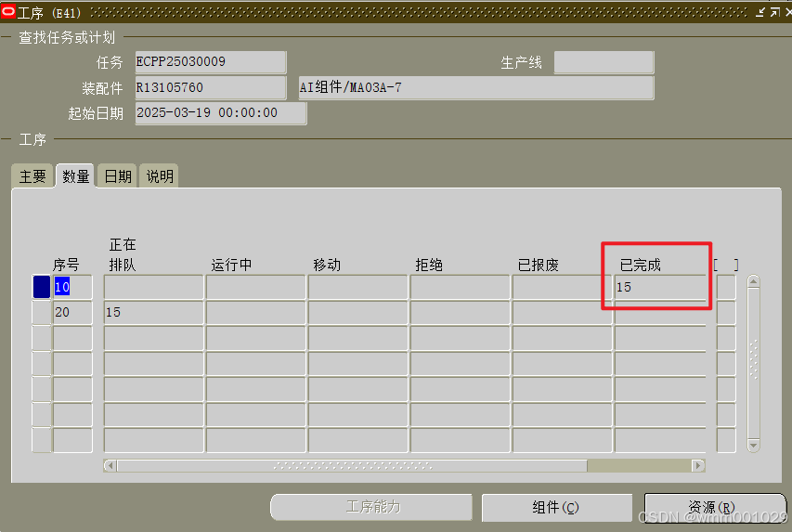The height and width of the screenshot is (532, 792).
Task: Click the 移动 cell in row 10
Action: [x=357, y=287]
